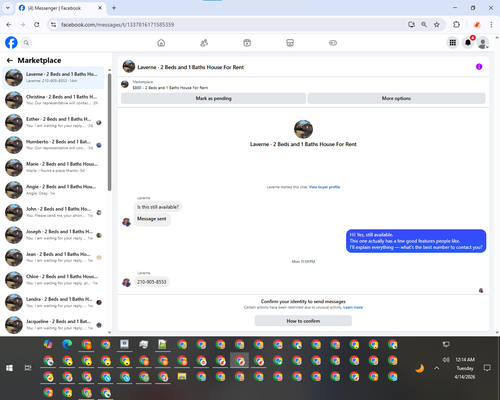Image resolution: width=500 pixels, height=400 pixels.
Task: Select the Messenger | Facebook tab
Action: 60,8
